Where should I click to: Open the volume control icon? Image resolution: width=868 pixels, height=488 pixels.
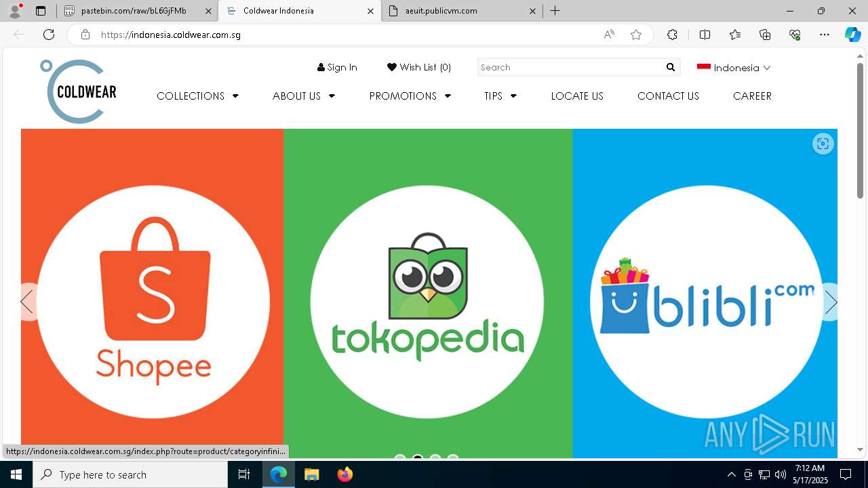point(781,474)
